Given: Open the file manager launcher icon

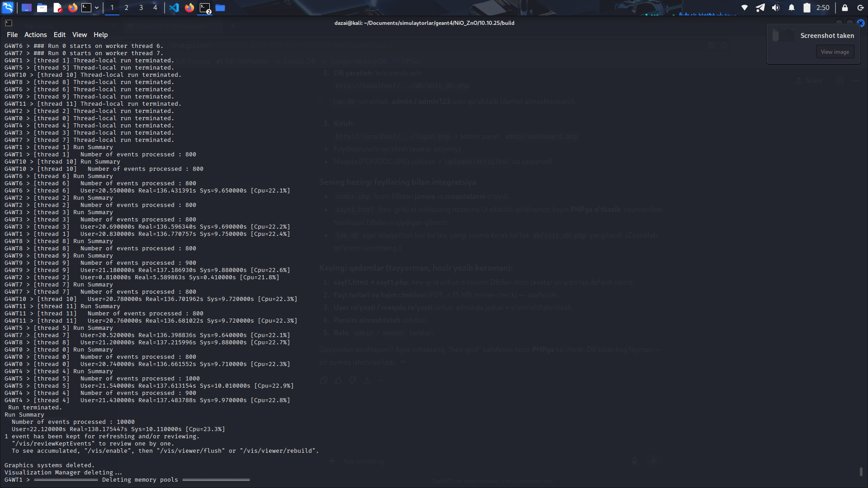Looking at the screenshot, I should [42, 8].
